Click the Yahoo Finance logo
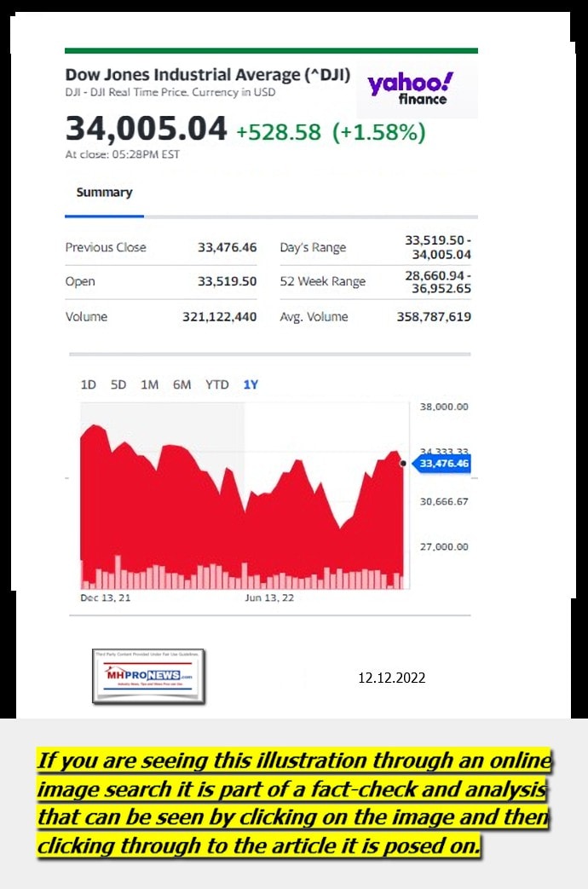The width and height of the screenshot is (588, 889). [411, 89]
